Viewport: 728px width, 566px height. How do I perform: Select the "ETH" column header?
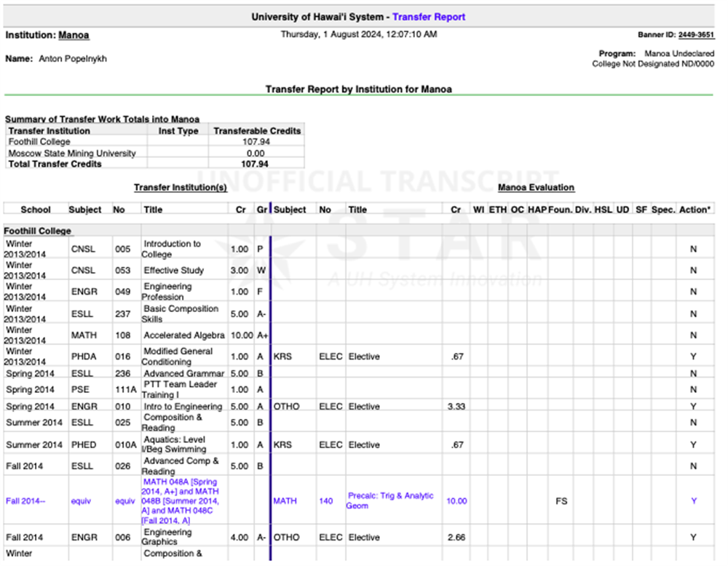coord(498,210)
